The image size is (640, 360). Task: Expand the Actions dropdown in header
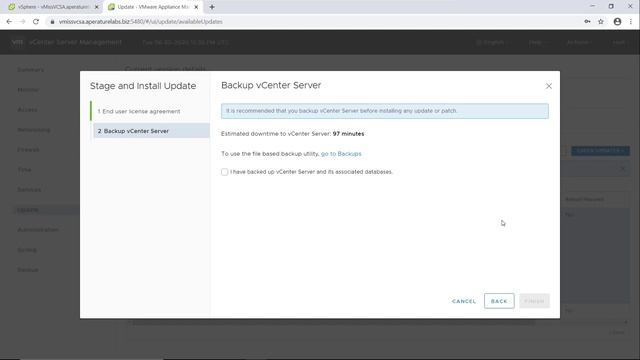tap(580, 42)
